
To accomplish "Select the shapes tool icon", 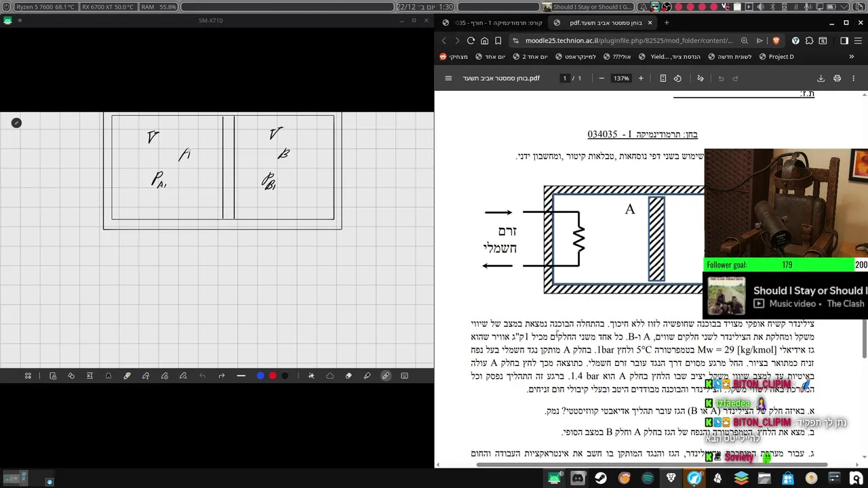I will pos(71,376).
